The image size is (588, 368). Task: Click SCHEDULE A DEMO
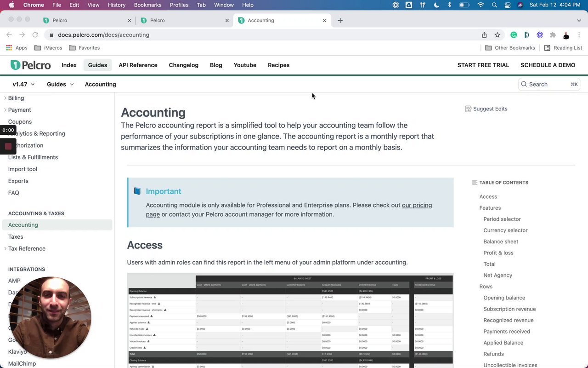click(548, 65)
